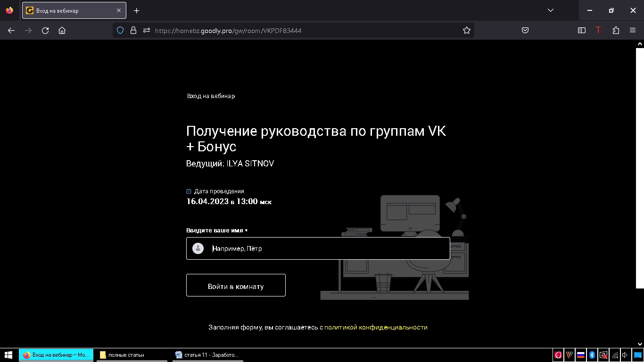Image resolution: width=644 pixels, height=362 pixels.
Task: Switch keyboard language via Russian flag
Action: (x=581, y=355)
